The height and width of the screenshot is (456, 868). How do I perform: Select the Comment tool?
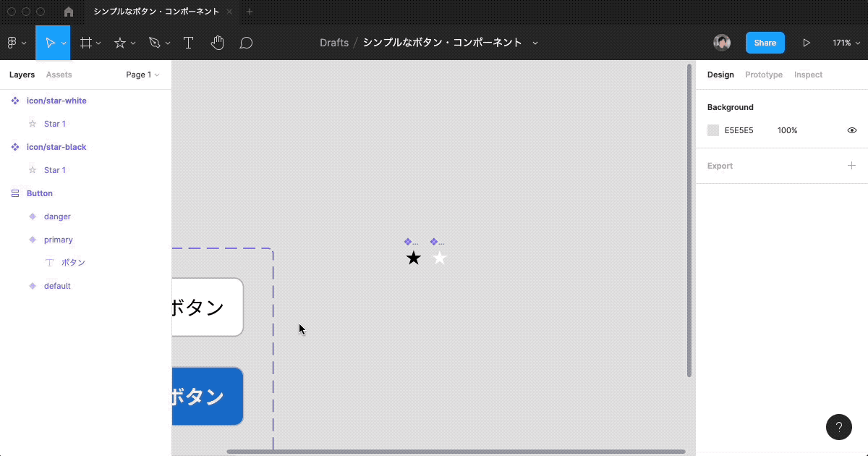click(x=246, y=43)
